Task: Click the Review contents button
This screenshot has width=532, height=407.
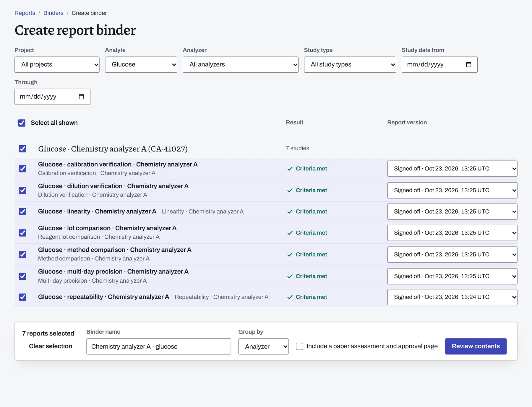Action: click(476, 346)
